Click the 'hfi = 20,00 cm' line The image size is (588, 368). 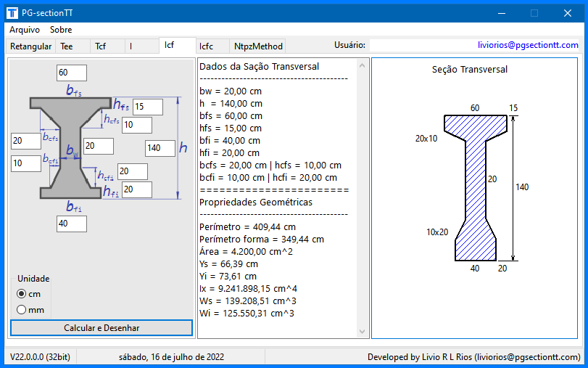(230, 153)
